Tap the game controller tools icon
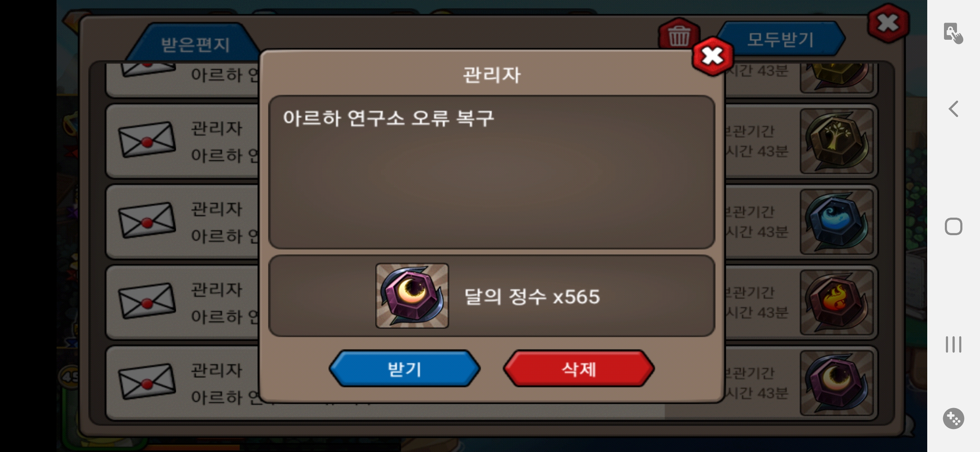This screenshot has width=980, height=452. pos(954,418)
